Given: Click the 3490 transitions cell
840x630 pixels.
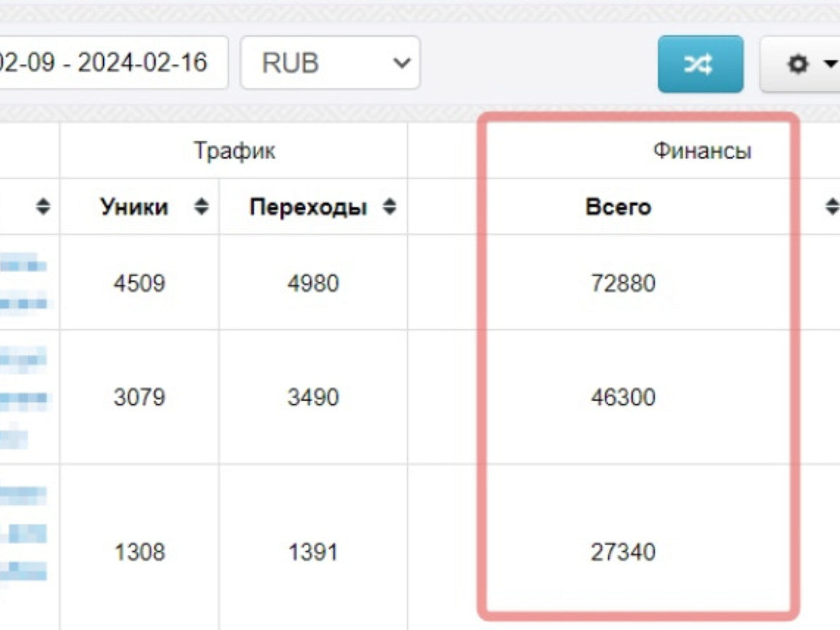Looking at the screenshot, I should coord(313,397).
